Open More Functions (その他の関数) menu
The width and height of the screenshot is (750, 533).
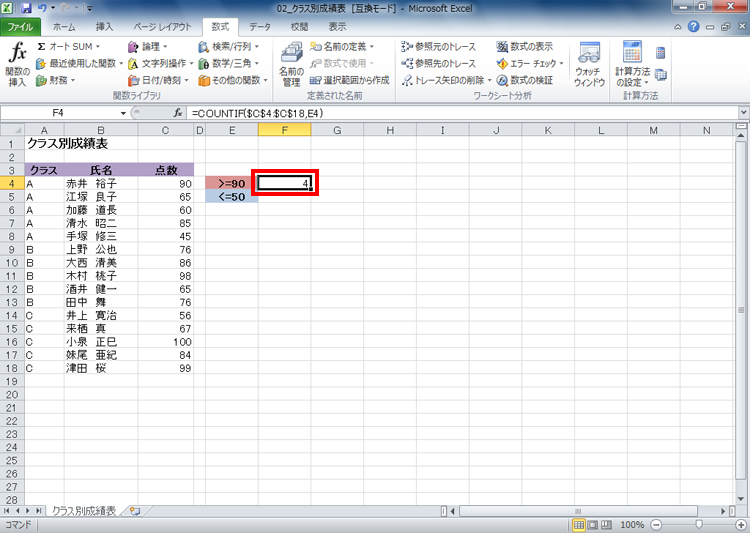tap(233, 80)
